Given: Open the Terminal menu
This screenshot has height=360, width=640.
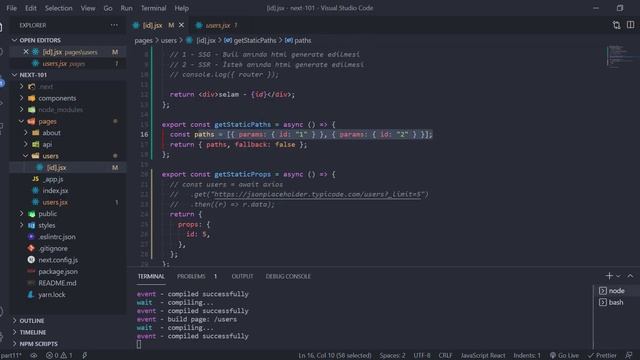Looking at the screenshot, I should pos(153,8).
